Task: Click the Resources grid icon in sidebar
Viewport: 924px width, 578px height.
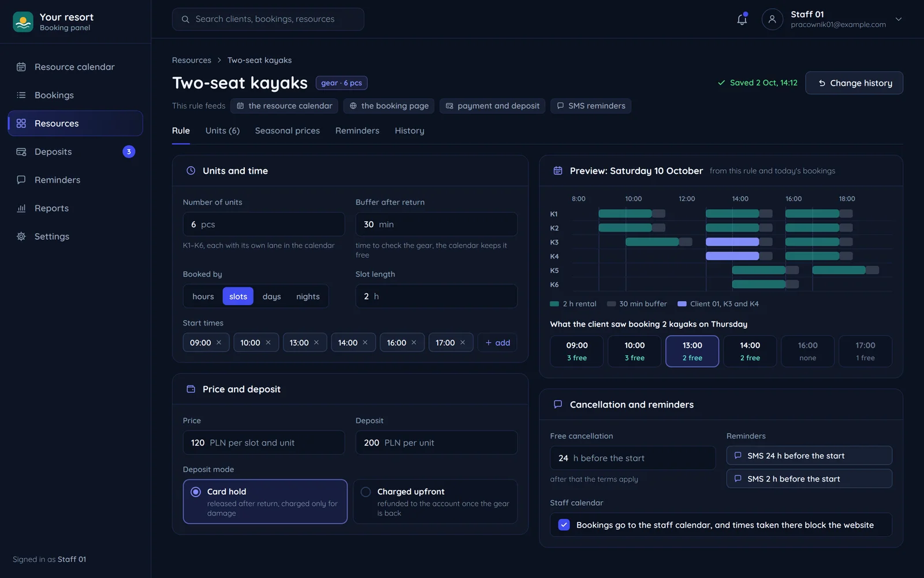Action: tap(21, 123)
